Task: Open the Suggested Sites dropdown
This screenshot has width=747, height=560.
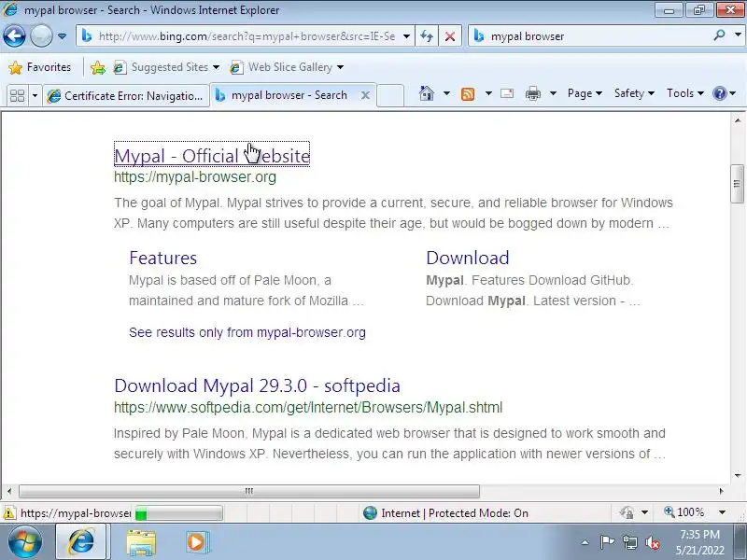Action: click(x=167, y=67)
